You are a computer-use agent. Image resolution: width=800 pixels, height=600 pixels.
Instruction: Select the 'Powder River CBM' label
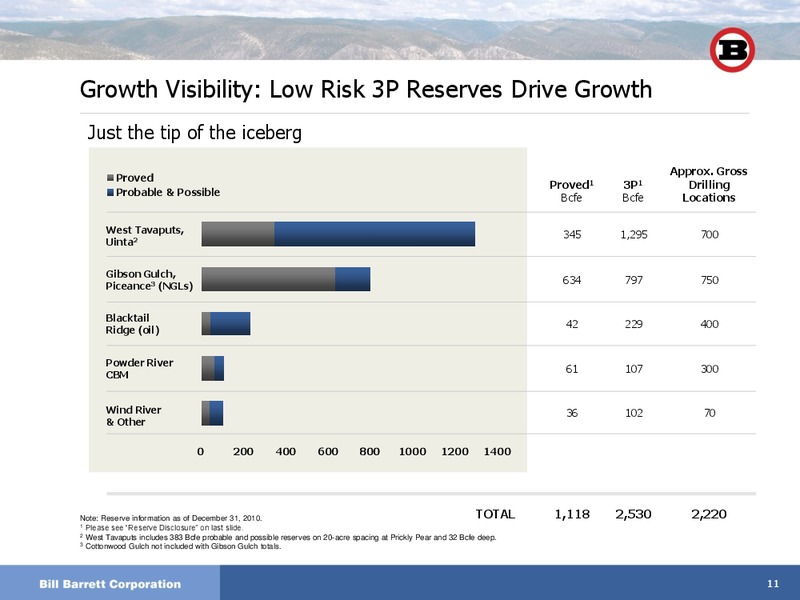[x=139, y=368]
